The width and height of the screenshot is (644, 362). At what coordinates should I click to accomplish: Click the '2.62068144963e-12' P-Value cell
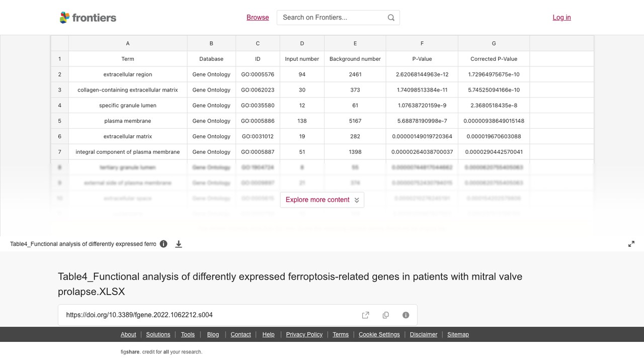[422, 74]
